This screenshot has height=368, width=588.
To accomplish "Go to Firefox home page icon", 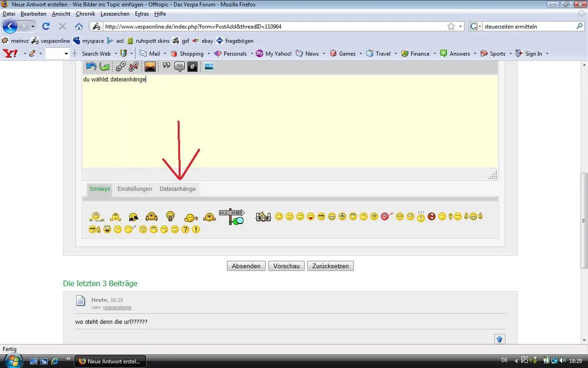I will pos(79,26).
